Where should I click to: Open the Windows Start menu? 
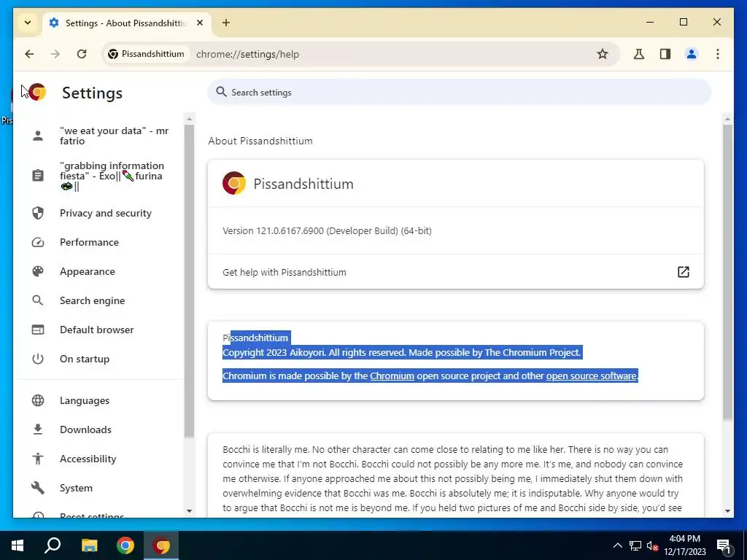18,545
